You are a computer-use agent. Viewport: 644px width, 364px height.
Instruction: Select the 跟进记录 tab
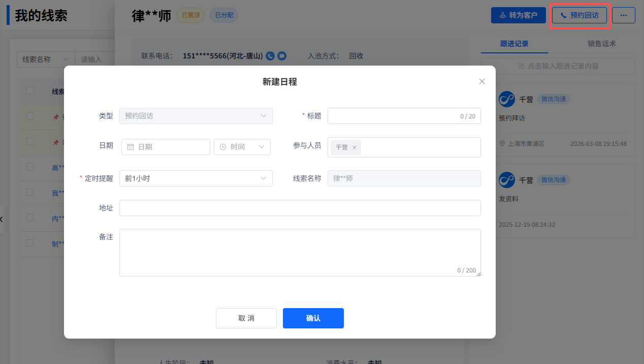click(x=514, y=44)
